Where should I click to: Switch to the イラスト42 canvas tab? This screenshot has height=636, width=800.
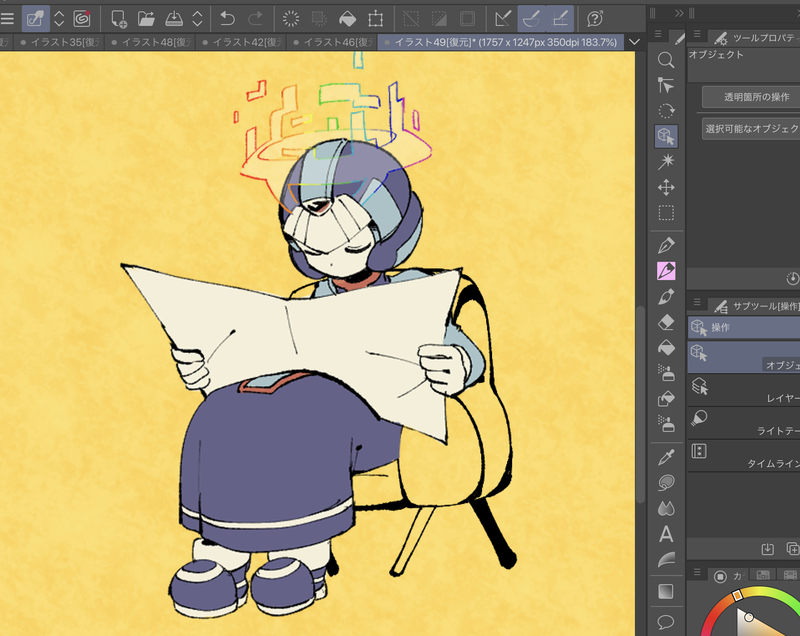(x=241, y=42)
